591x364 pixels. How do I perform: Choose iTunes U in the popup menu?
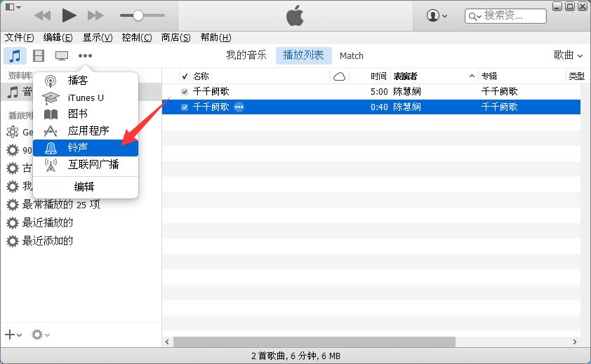[x=86, y=97]
